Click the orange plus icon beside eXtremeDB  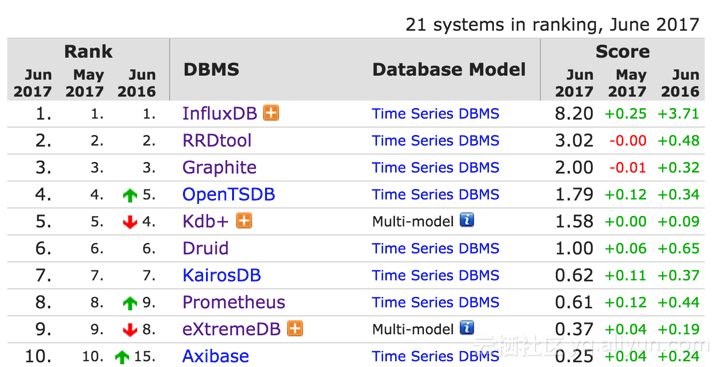tap(295, 328)
